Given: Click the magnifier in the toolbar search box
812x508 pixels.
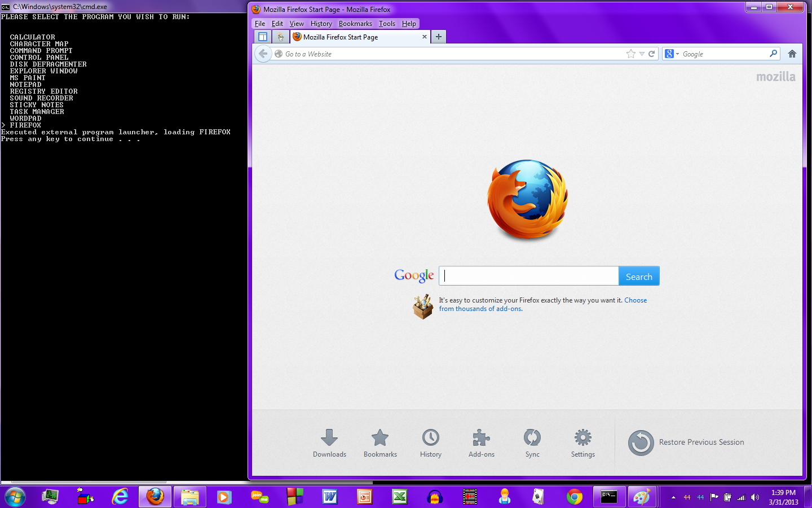Looking at the screenshot, I should pyautogui.click(x=773, y=54).
